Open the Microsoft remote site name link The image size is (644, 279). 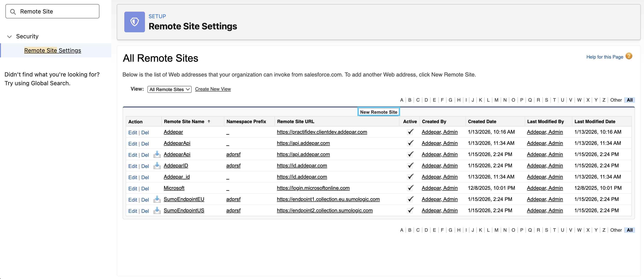coord(174,188)
